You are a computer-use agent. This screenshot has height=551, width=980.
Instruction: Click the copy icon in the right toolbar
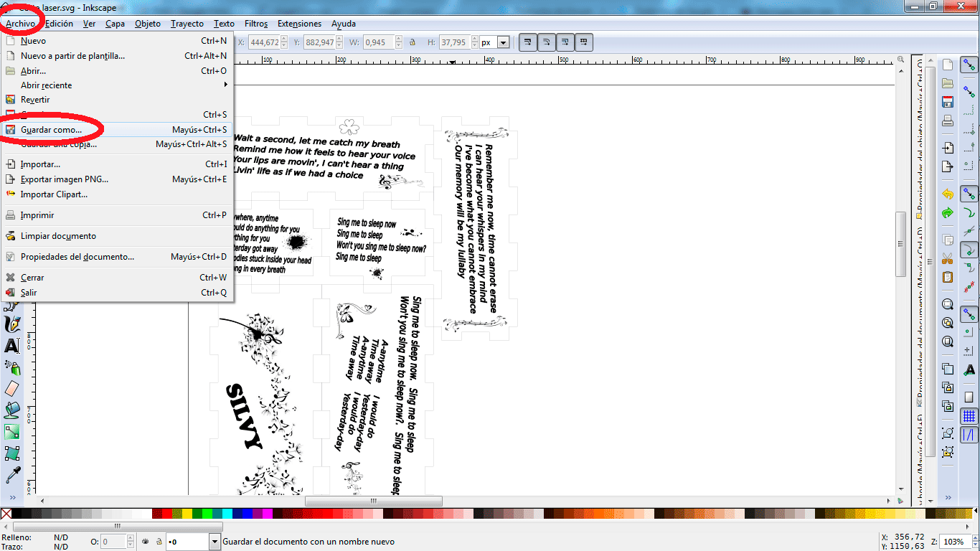point(948,240)
